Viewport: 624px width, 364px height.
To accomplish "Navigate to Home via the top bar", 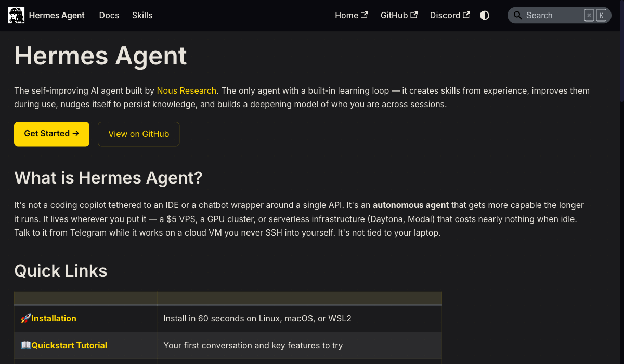I will click(x=346, y=15).
